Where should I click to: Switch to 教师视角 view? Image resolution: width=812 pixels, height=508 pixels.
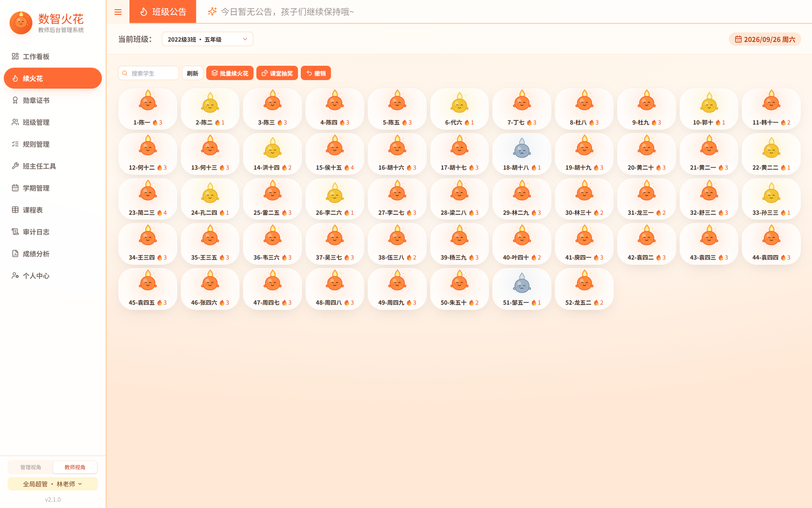point(75,467)
